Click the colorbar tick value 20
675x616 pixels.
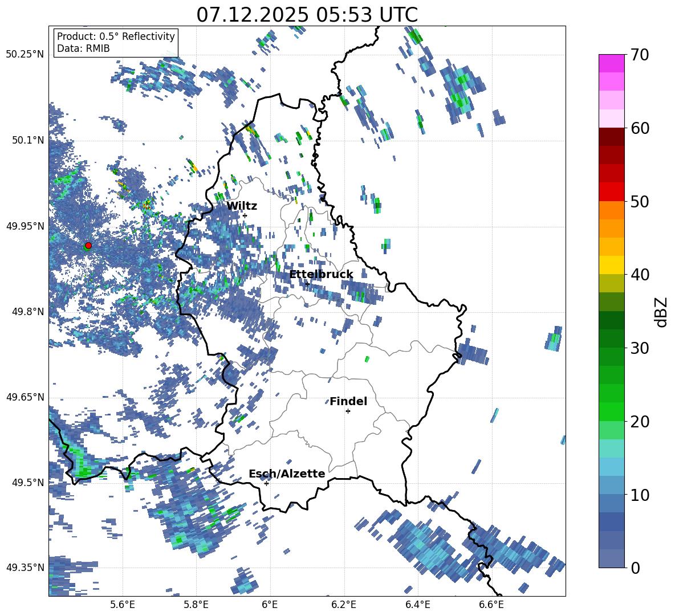640,421
